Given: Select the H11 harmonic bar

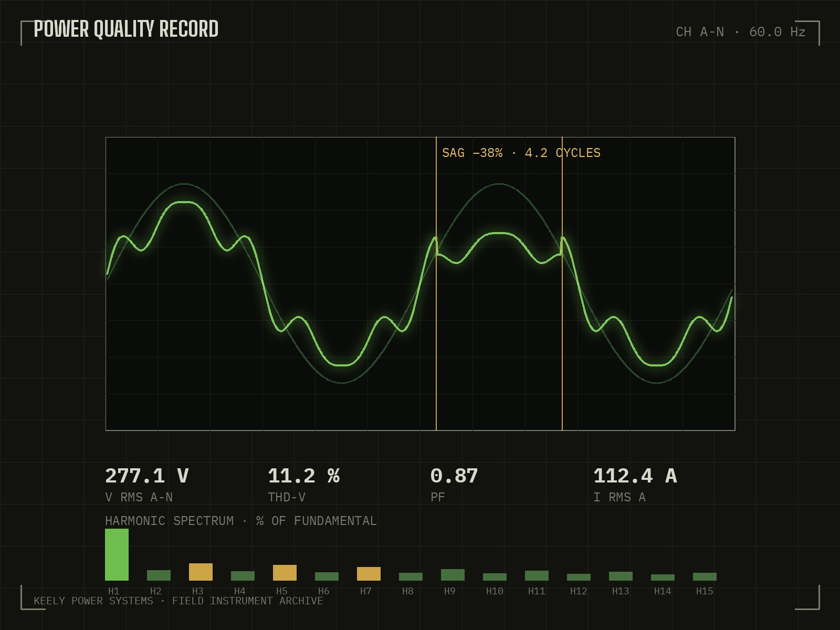Looking at the screenshot, I should (537, 575).
